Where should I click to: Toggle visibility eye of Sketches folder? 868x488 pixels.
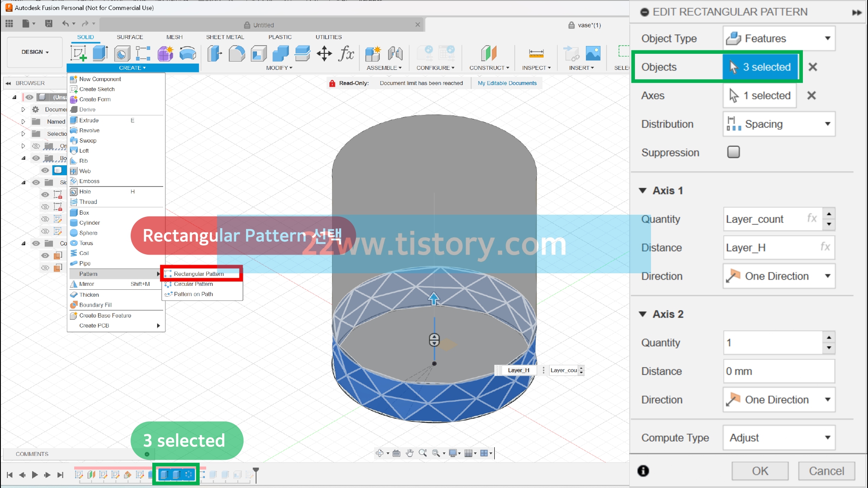36,182
